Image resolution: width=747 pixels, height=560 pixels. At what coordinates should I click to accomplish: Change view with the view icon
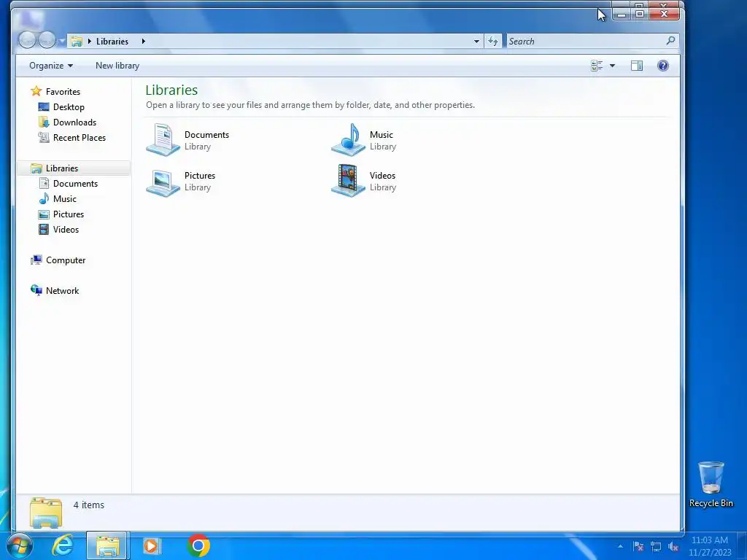tap(597, 66)
